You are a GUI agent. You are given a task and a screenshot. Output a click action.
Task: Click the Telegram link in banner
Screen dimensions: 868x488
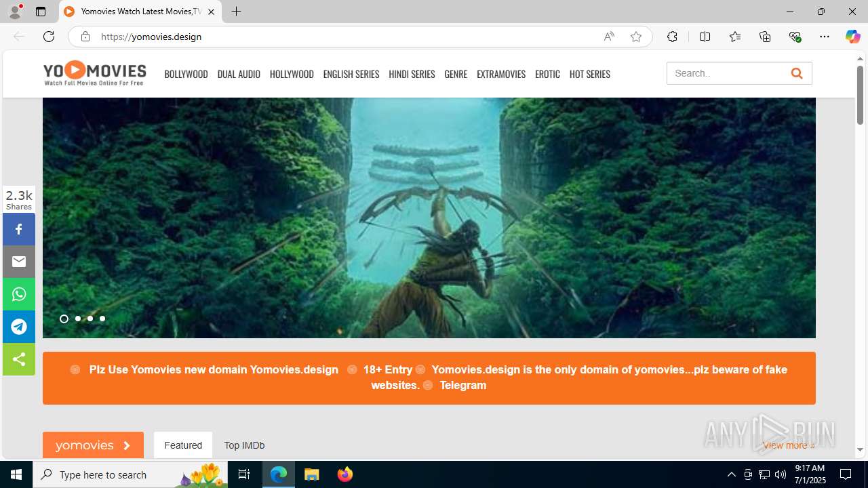point(463,385)
